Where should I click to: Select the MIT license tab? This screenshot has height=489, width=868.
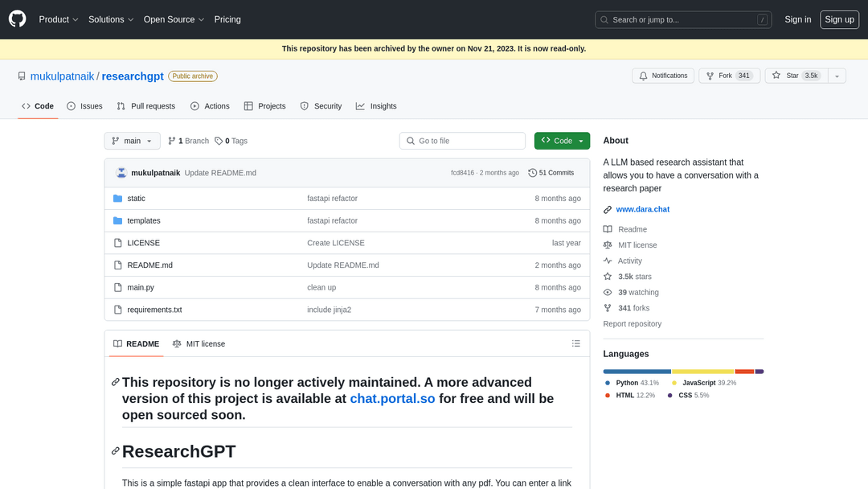click(199, 343)
